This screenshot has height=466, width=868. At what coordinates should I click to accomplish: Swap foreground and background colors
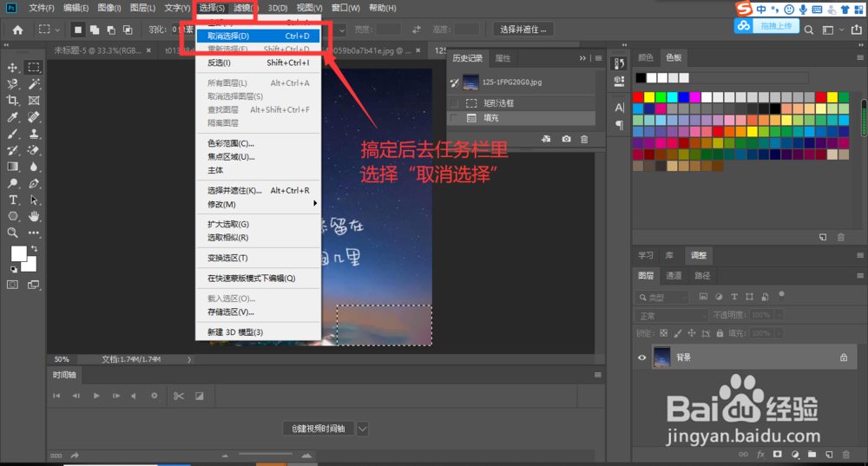pos(35,248)
